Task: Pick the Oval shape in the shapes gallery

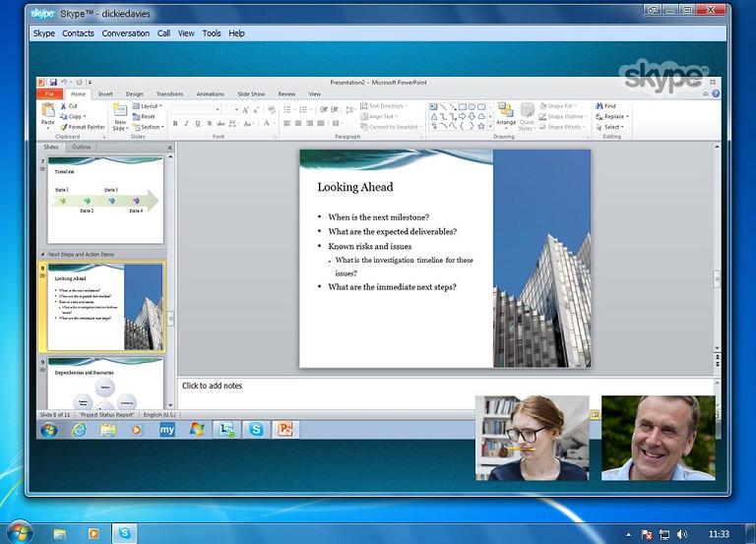Action: [472, 107]
